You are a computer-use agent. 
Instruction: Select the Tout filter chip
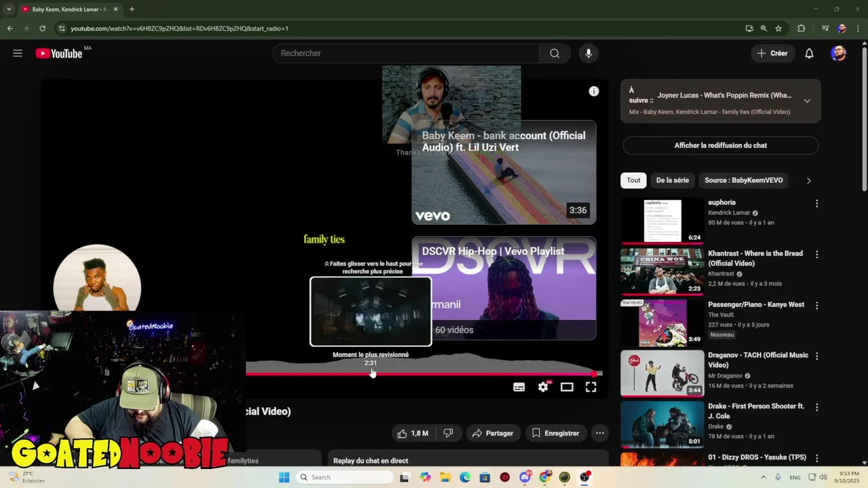633,180
